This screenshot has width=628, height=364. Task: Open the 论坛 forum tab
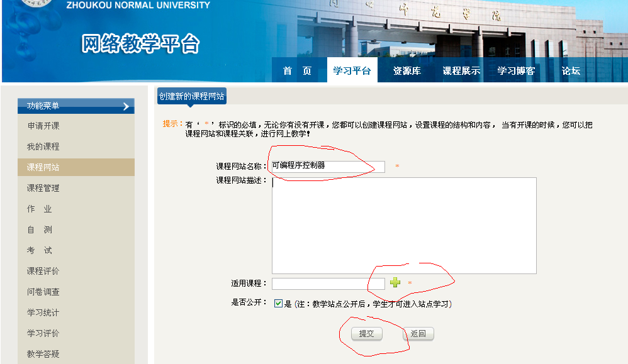click(571, 71)
